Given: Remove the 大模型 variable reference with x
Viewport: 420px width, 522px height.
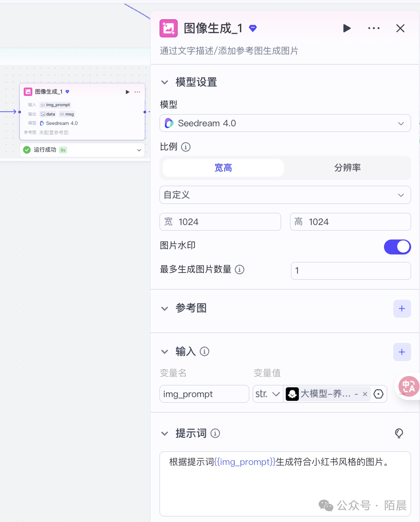Looking at the screenshot, I should (365, 394).
